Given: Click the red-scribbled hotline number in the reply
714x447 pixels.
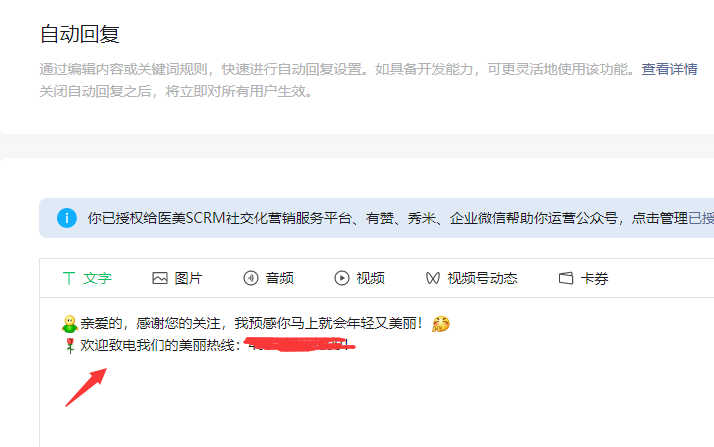Looking at the screenshot, I should click(x=300, y=345).
